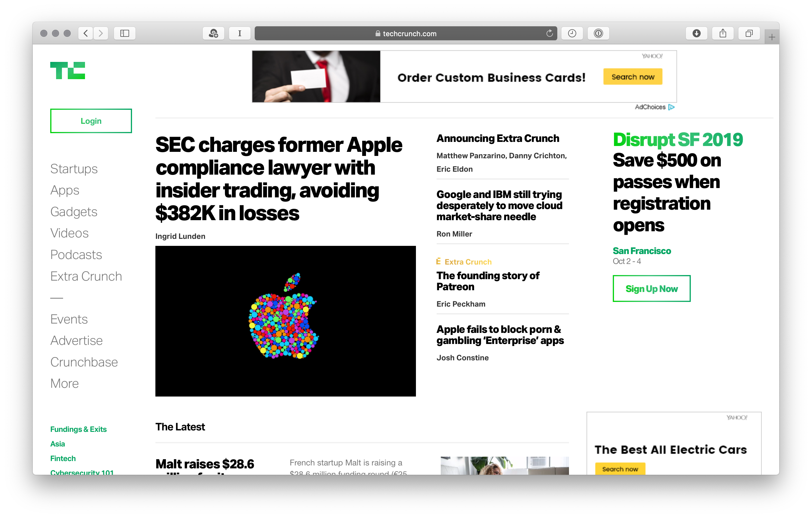Open the colorful Apple logo article image

[x=285, y=321]
